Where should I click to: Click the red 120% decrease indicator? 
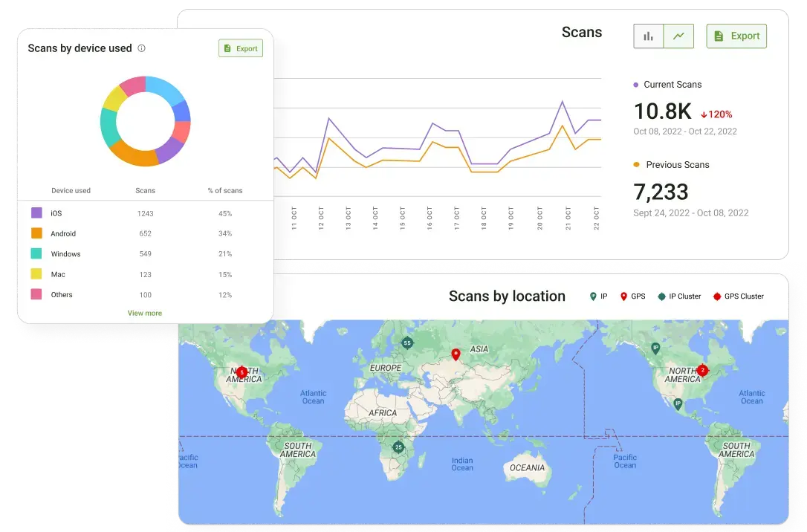click(x=716, y=114)
